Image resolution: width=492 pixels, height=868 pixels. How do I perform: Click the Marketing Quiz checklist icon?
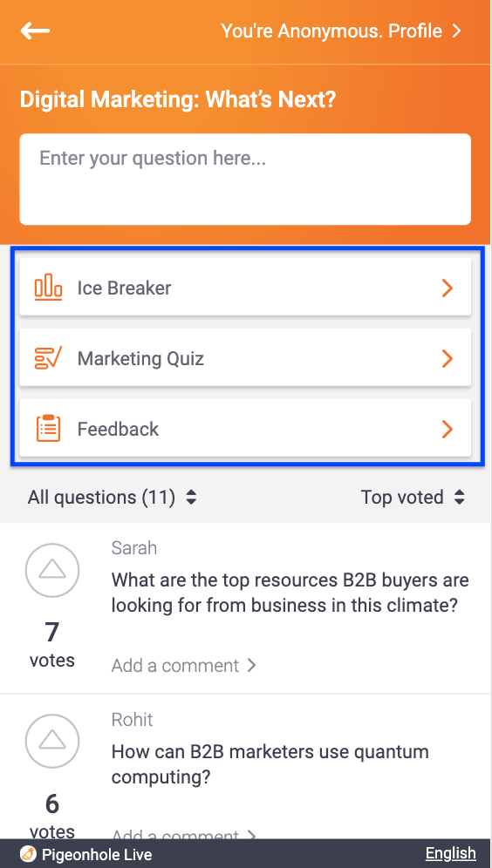click(48, 359)
